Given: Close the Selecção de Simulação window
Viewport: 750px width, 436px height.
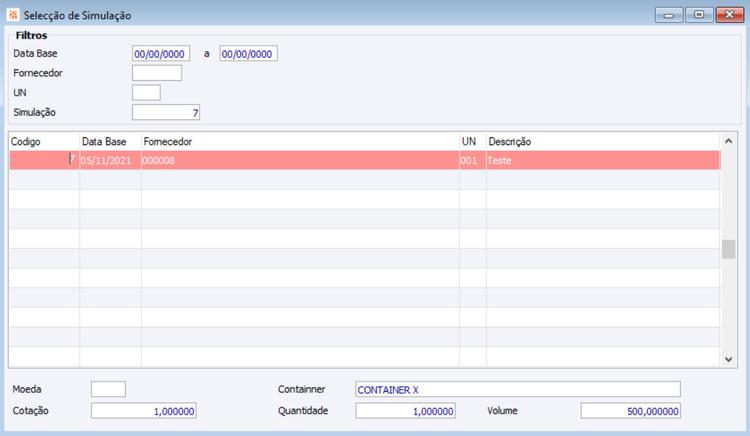Looking at the screenshot, I should pyautogui.click(x=729, y=15).
